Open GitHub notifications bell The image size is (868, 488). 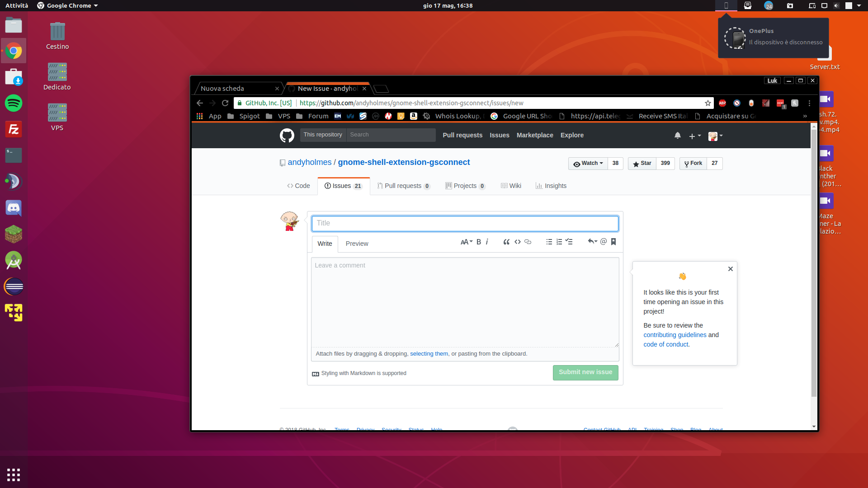(x=677, y=135)
